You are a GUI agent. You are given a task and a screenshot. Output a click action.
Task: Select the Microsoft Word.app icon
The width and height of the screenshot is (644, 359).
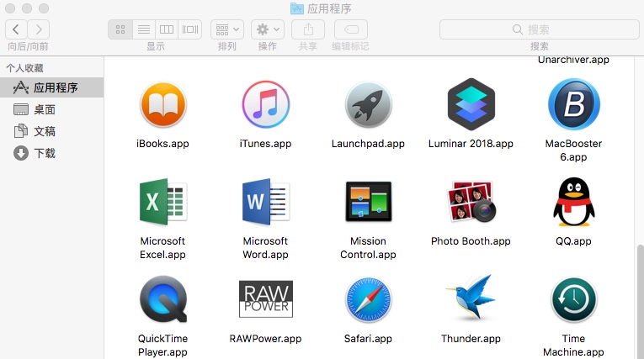pos(266,202)
